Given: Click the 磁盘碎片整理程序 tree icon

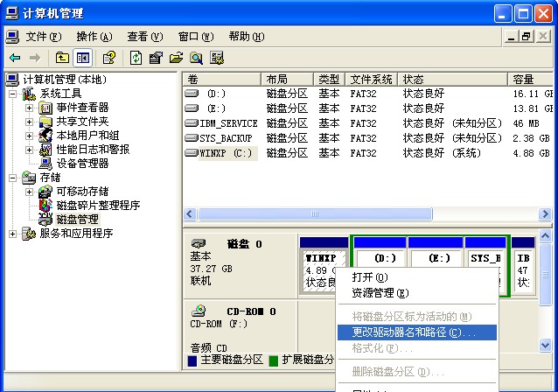Looking at the screenshot, I should (x=45, y=206).
